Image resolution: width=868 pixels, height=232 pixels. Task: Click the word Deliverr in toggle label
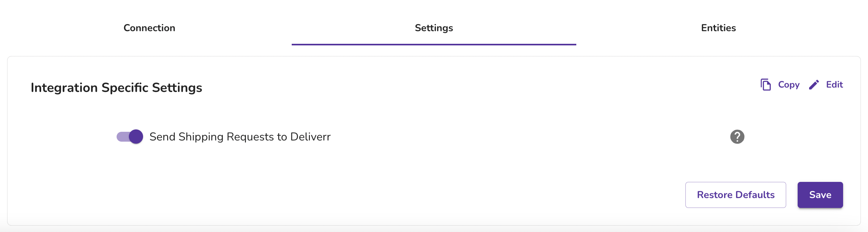point(310,137)
